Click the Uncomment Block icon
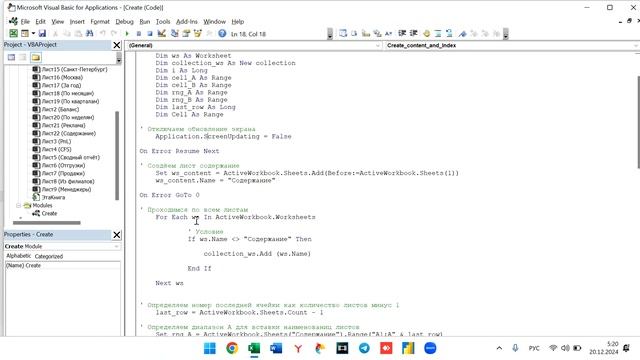Screen dimensions: 640x360 pyautogui.click(x=449, y=33)
